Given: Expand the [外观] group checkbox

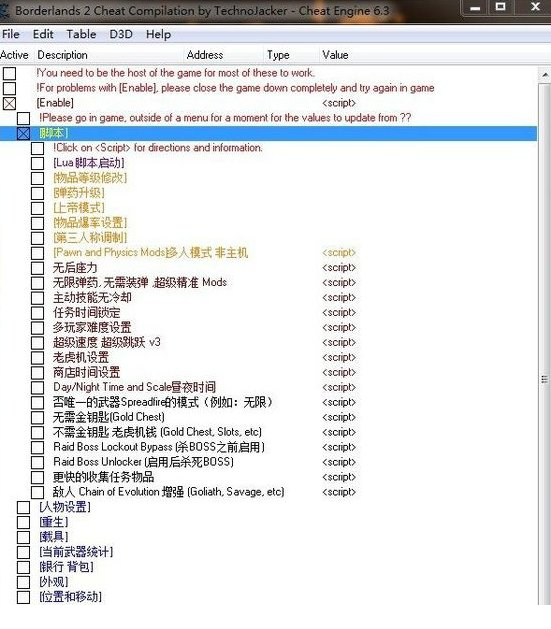Looking at the screenshot, I should point(23,582).
